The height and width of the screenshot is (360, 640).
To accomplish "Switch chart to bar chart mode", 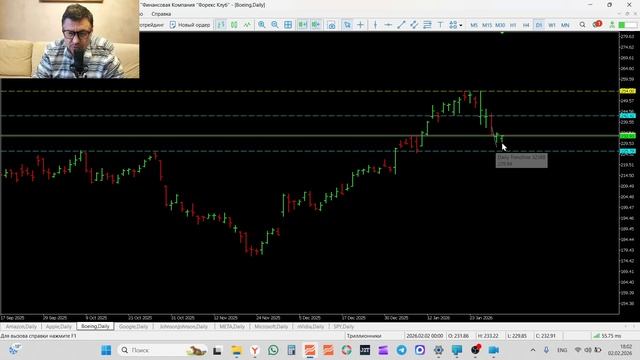I will [x=221, y=25].
